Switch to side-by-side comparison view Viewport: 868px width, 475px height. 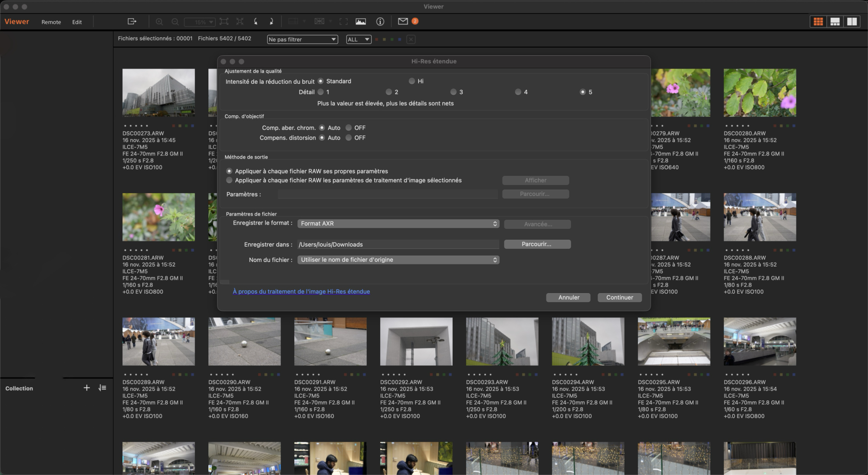[852, 22]
